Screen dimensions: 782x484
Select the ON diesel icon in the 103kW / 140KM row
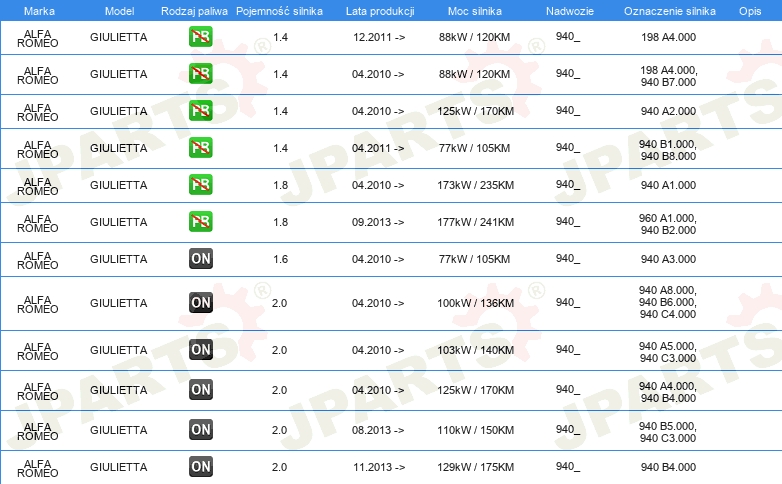tap(200, 349)
